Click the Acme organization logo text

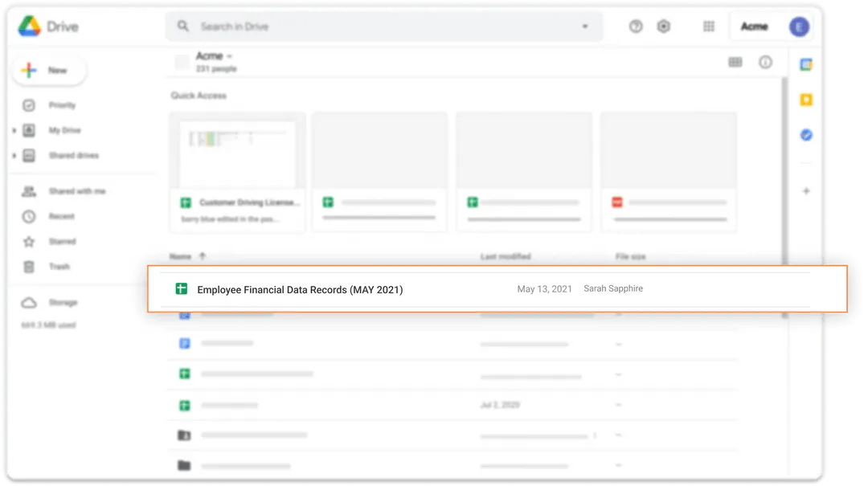(x=754, y=26)
